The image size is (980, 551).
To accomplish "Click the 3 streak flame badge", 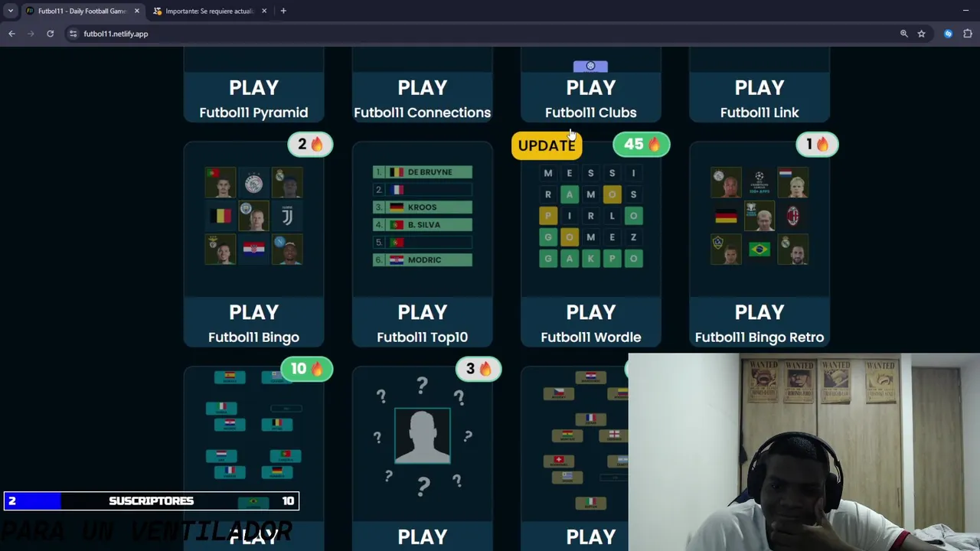I will pos(479,369).
